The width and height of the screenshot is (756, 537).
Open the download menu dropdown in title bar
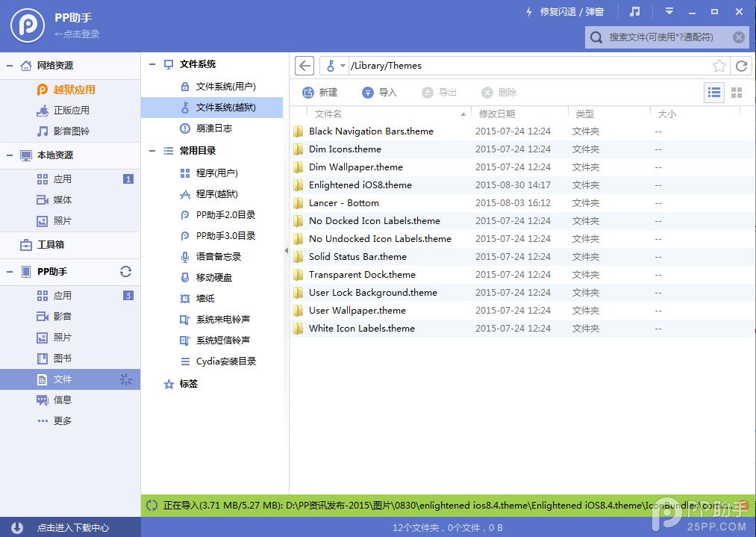(x=669, y=11)
